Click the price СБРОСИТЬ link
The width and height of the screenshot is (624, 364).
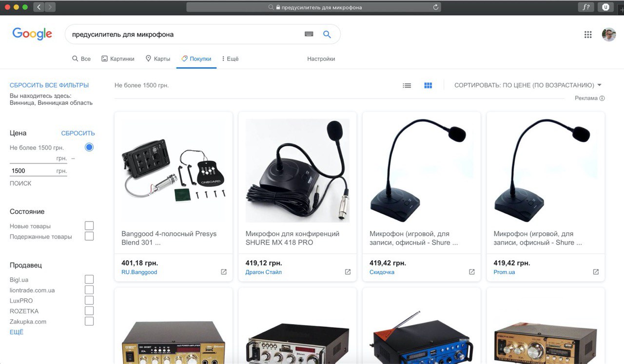coord(78,133)
